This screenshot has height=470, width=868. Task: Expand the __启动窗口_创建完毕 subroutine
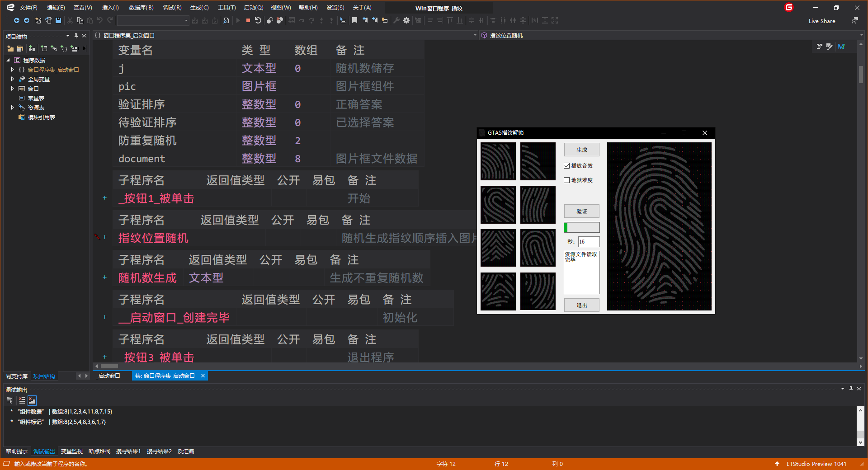coord(104,317)
